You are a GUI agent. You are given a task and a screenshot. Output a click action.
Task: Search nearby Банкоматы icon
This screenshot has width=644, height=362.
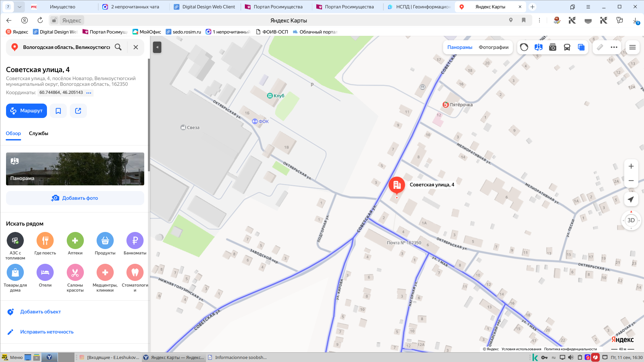coord(135,240)
